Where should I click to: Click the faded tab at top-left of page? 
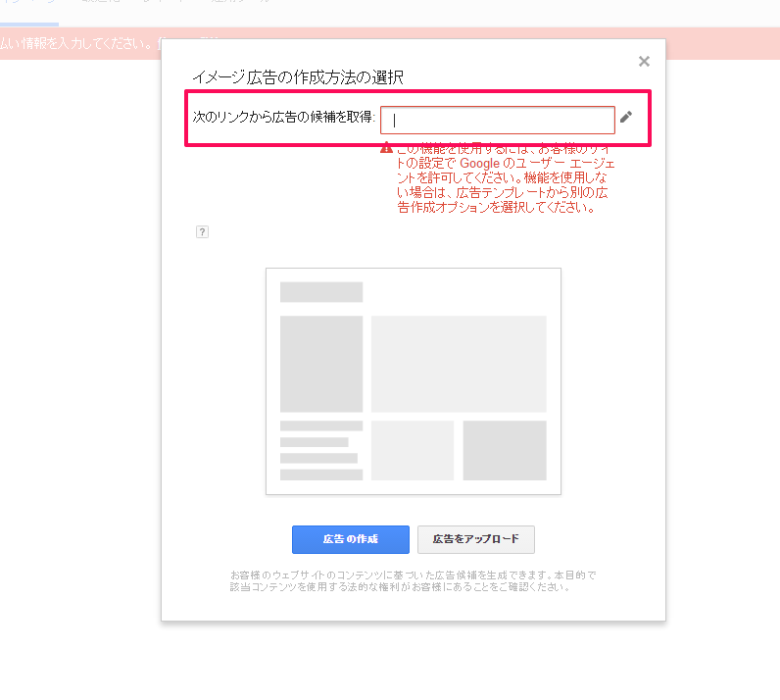[x=29, y=10]
